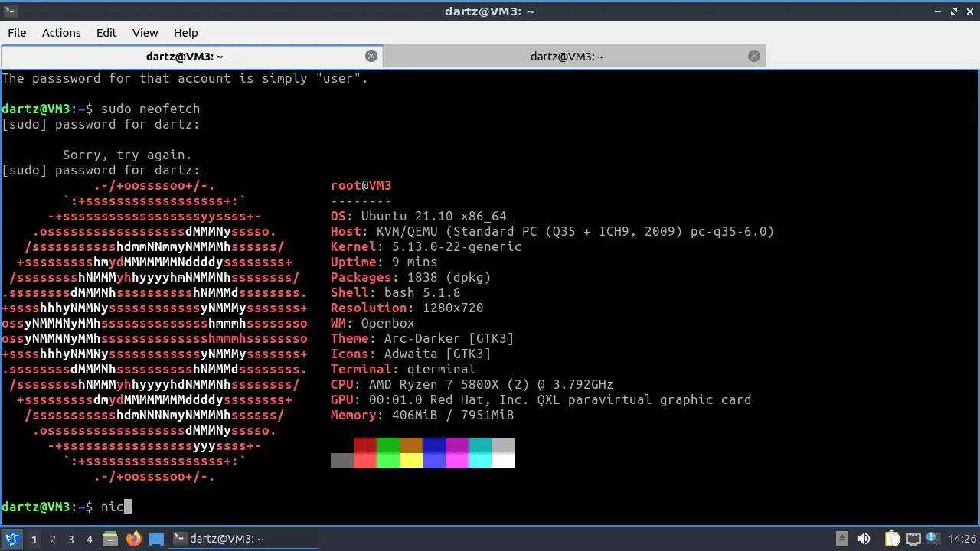This screenshot has height=551, width=980.
Task: Click the "Sorry, try again." message
Action: [127, 155]
